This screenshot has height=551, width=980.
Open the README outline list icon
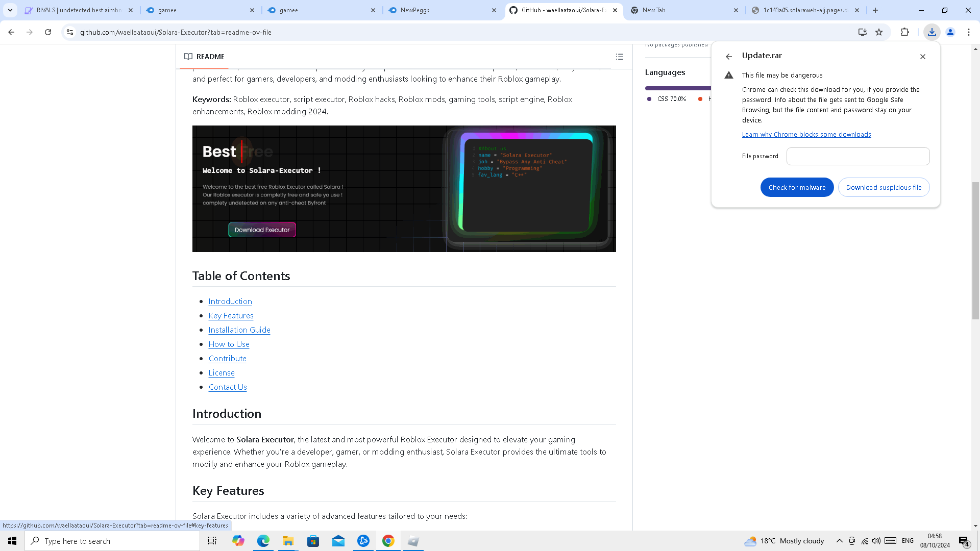click(x=619, y=57)
